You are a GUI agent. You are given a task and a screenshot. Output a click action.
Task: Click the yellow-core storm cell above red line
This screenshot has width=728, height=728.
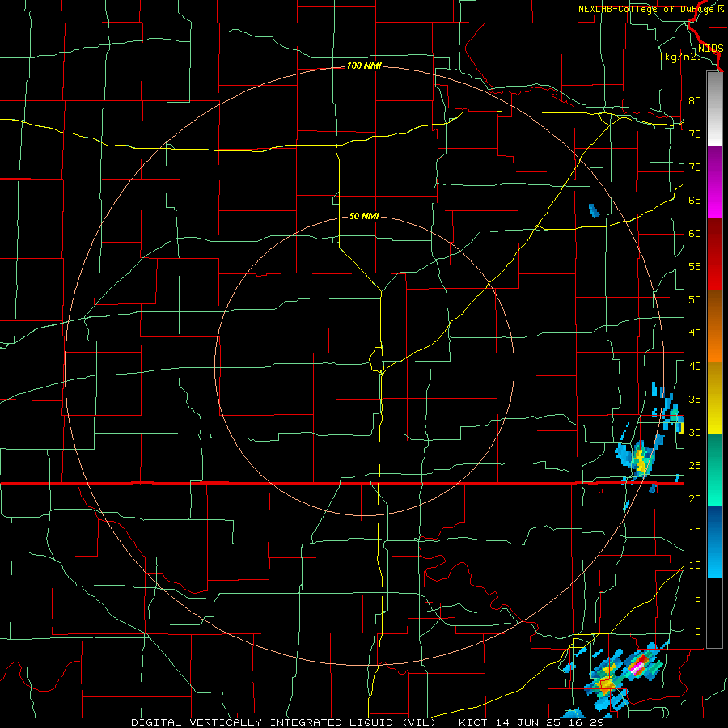(x=641, y=459)
